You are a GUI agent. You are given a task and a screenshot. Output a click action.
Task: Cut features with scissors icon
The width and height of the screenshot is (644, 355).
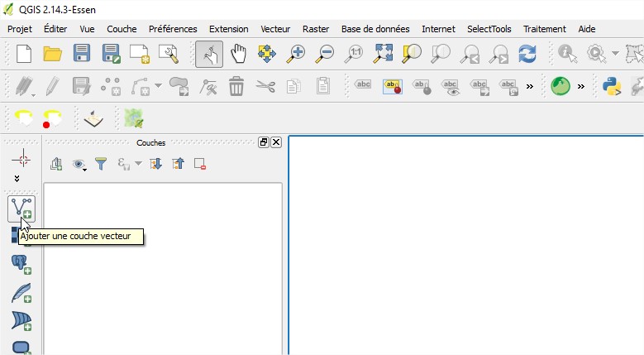click(x=265, y=86)
